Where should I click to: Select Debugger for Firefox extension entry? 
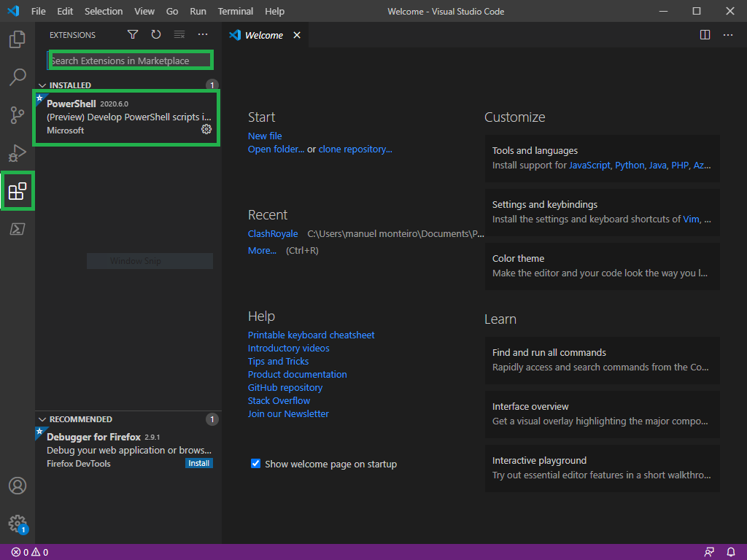[128, 450]
